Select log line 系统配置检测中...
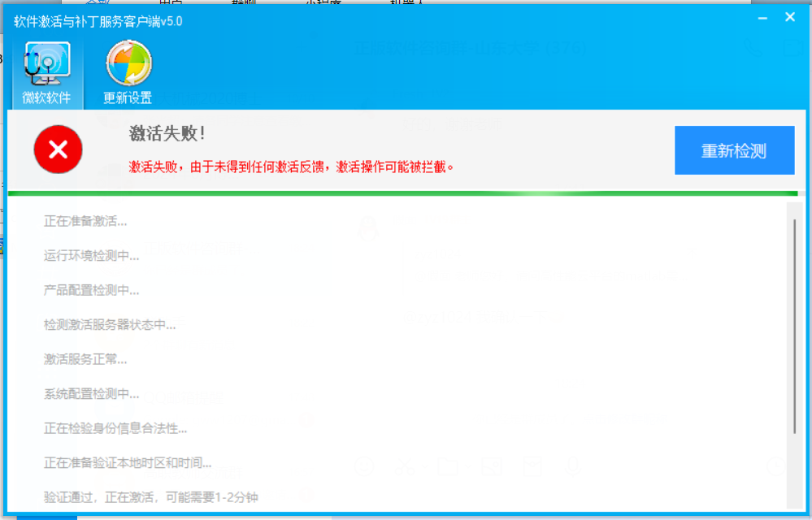The image size is (812, 520). coord(92,394)
